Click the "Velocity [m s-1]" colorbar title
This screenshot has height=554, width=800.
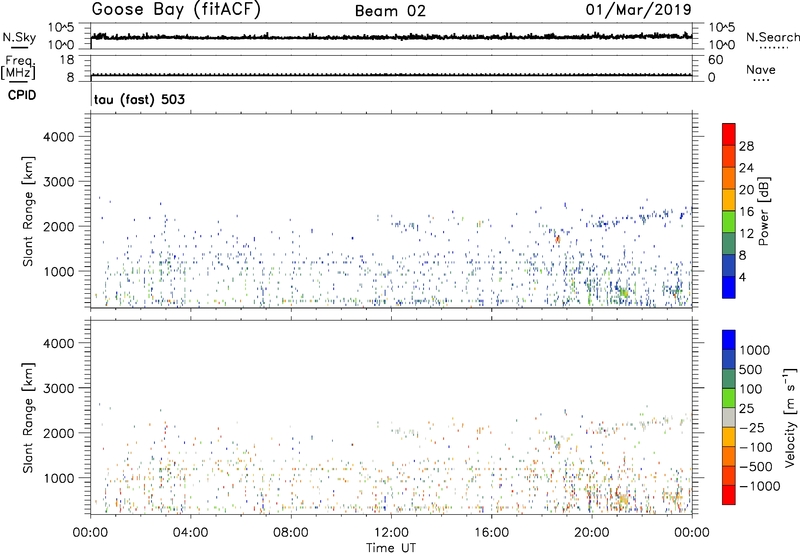(x=790, y=417)
